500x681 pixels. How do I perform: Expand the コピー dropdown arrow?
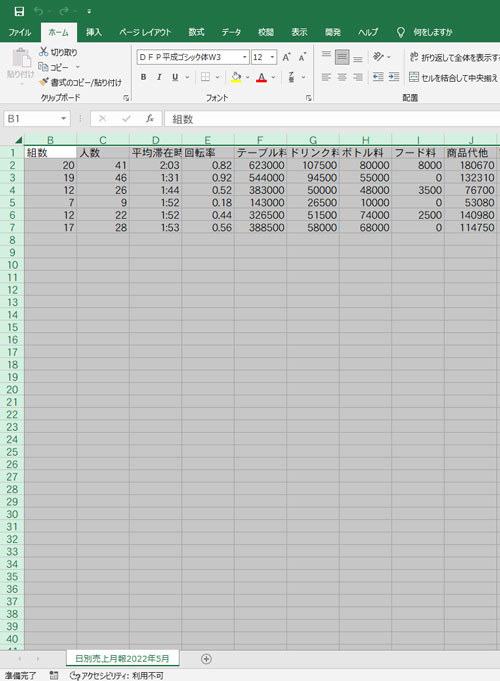tap(78, 67)
